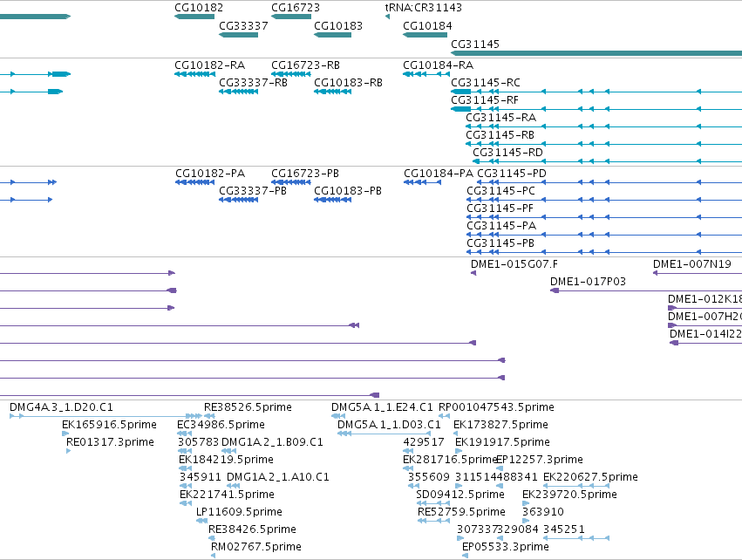Click the CG31145-RF label
This screenshot has width=742, height=560.
(485, 100)
